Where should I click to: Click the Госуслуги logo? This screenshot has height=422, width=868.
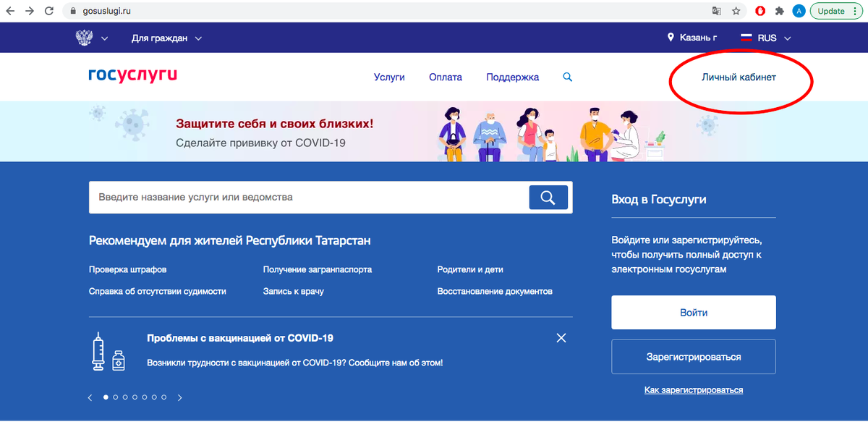(x=132, y=75)
